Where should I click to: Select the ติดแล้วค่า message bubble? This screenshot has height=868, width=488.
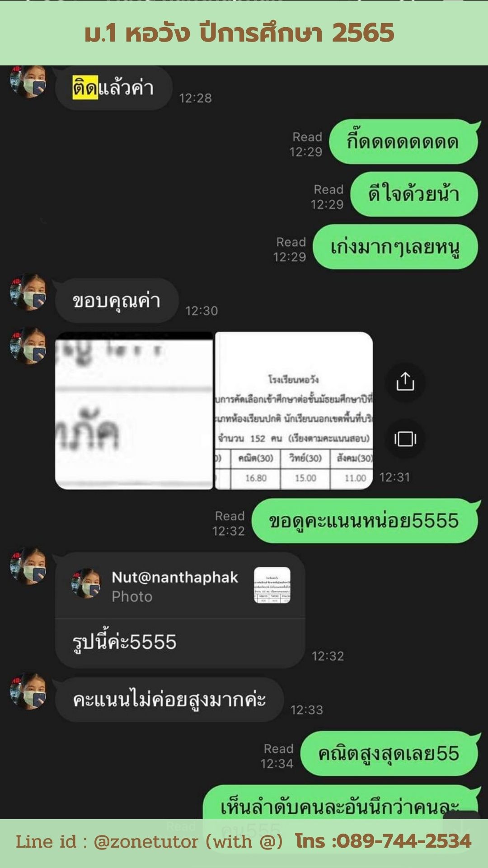(113, 88)
